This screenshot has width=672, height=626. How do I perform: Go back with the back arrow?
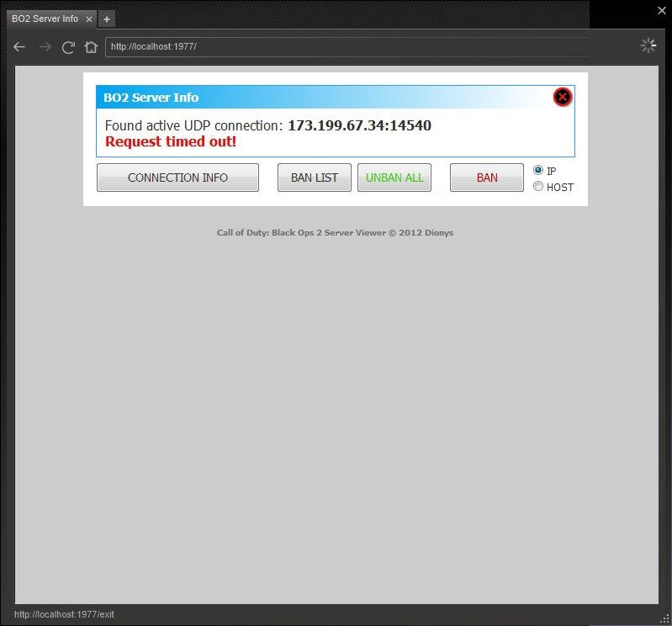19,47
